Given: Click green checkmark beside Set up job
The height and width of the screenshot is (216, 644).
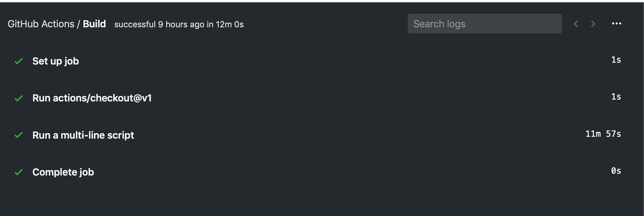Looking at the screenshot, I should point(19,61).
